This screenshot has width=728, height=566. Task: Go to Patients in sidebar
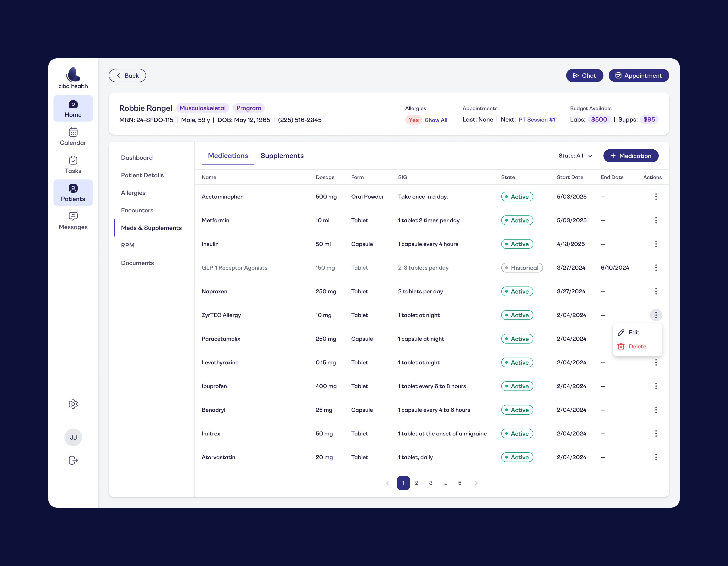(x=73, y=193)
